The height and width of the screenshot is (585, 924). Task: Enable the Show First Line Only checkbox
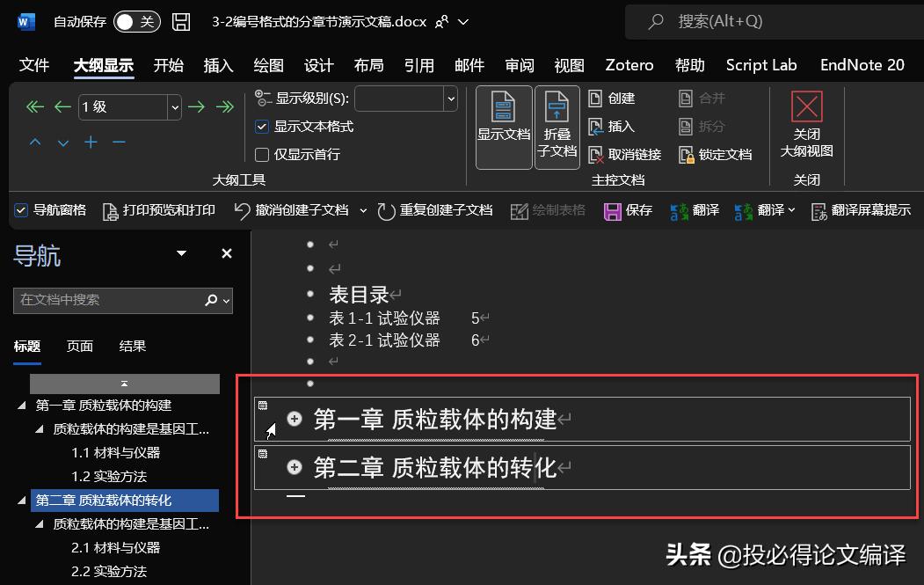[261, 156]
